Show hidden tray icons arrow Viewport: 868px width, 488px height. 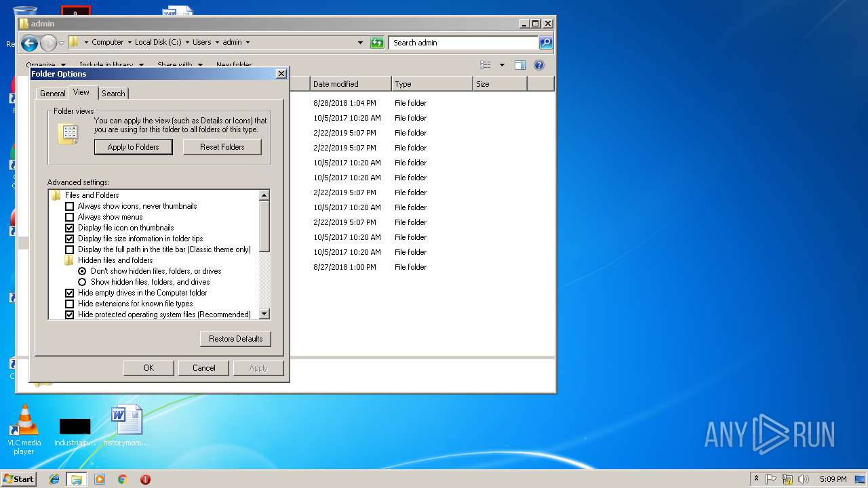tap(756, 479)
